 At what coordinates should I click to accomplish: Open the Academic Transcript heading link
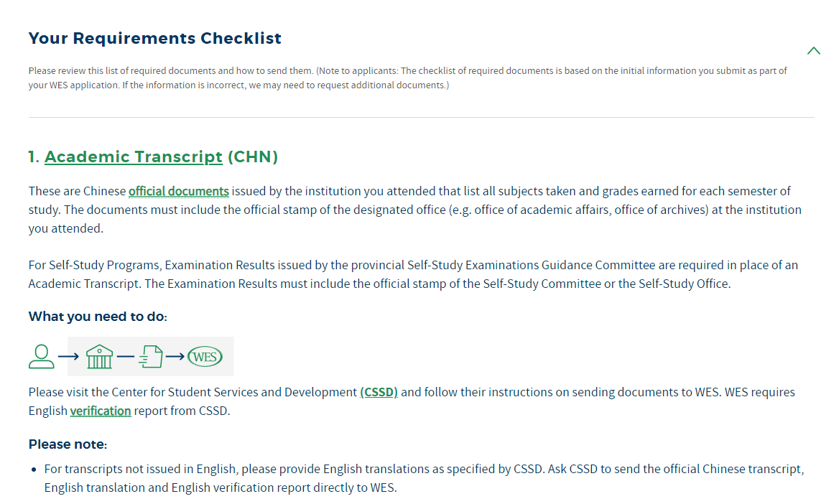(x=133, y=157)
